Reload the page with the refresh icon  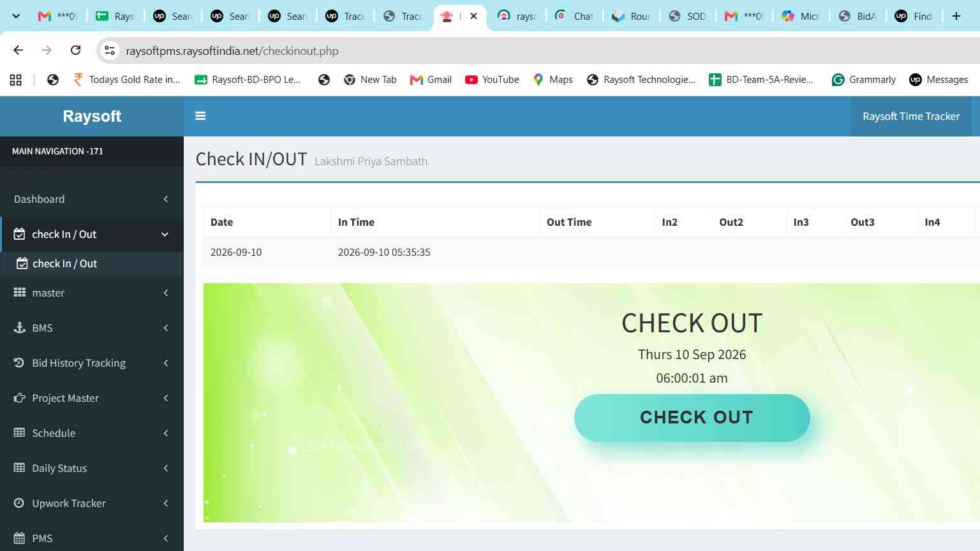(75, 50)
